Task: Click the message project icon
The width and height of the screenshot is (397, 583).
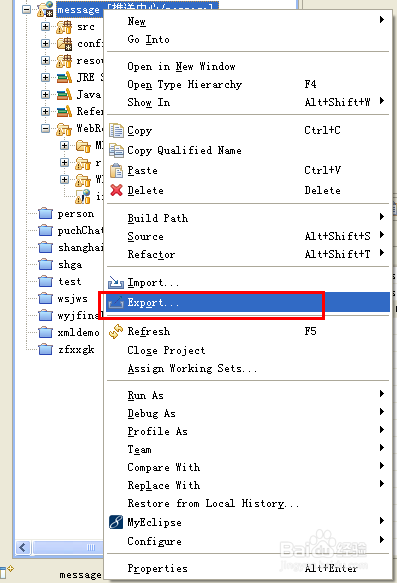Action: pos(45,9)
